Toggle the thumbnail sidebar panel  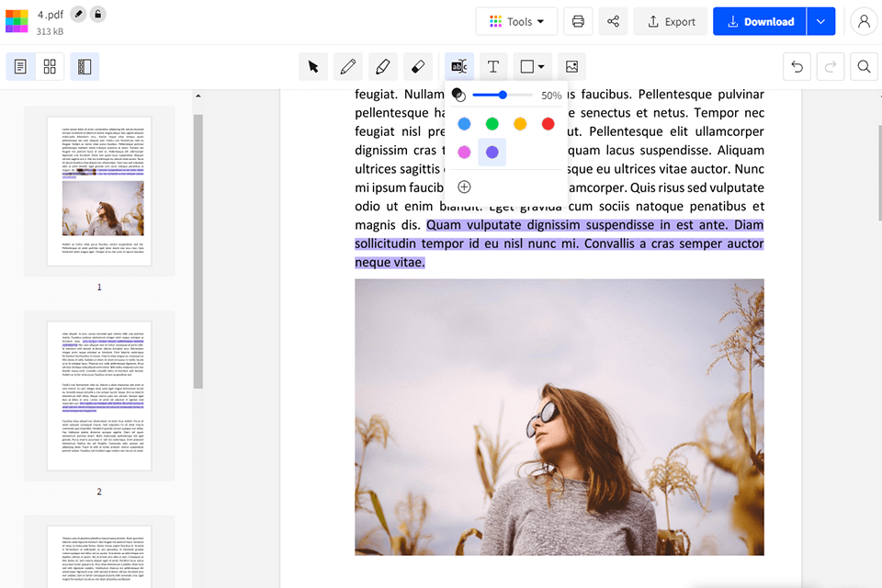tap(85, 66)
